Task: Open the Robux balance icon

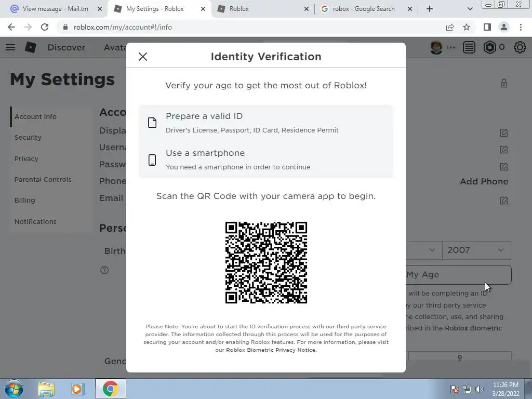Action: pos(489,47)
